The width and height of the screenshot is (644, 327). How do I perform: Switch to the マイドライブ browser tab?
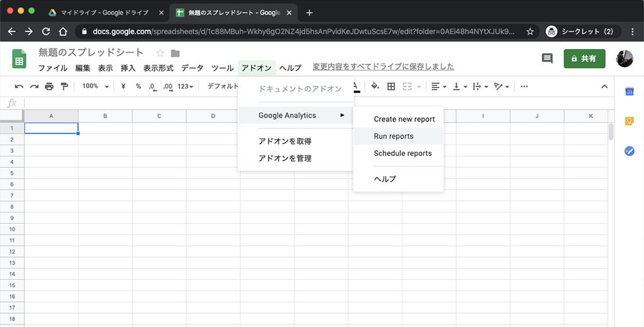tap(105, 13)
